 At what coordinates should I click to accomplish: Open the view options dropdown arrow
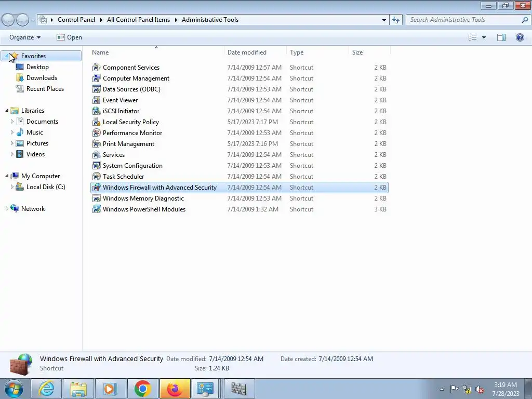click(x=484, y=37)
